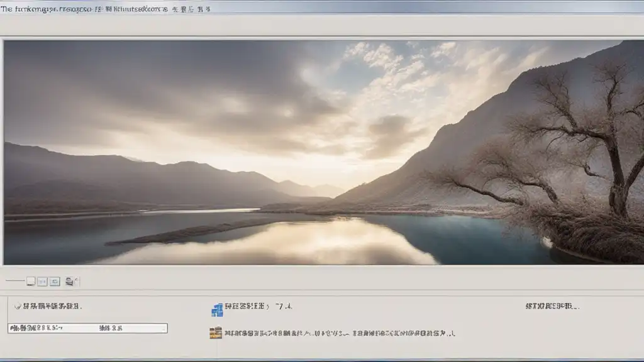Viewport: 644px width, 362px height.
Task: Click the blue stacked-squares icon
Action: (217, 309)
